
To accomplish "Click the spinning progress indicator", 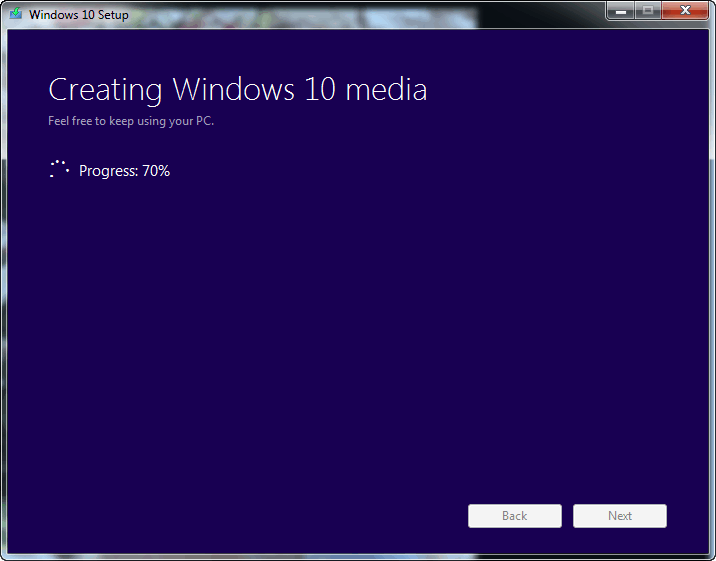I will (x=59, y=168).
